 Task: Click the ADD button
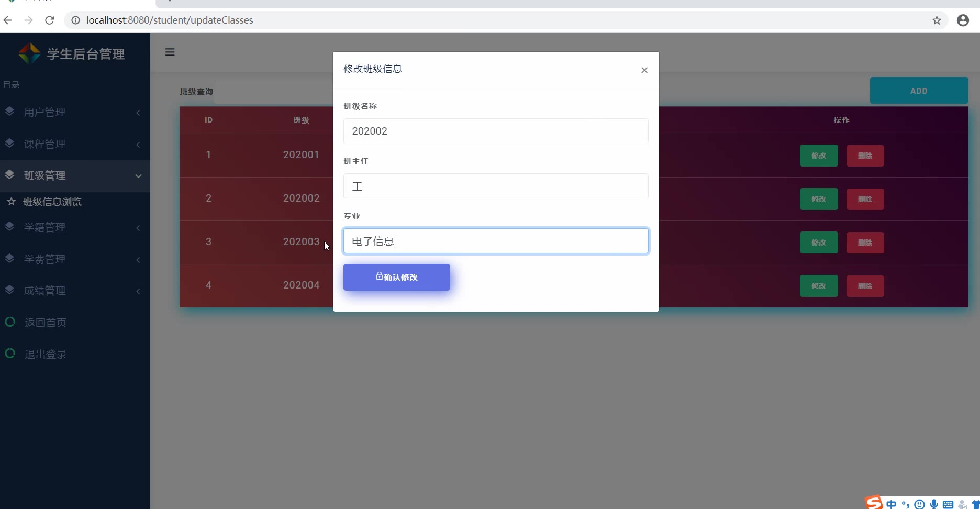click(x=919, y=91)
